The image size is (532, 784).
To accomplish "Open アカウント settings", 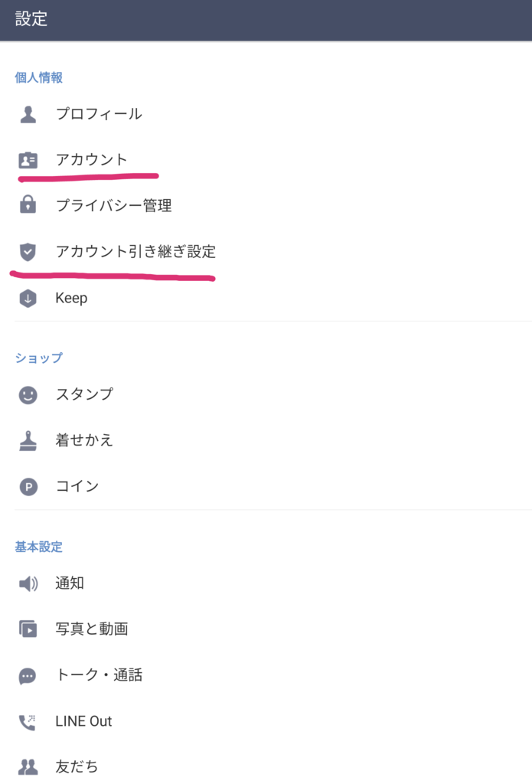I will point(91,160).
